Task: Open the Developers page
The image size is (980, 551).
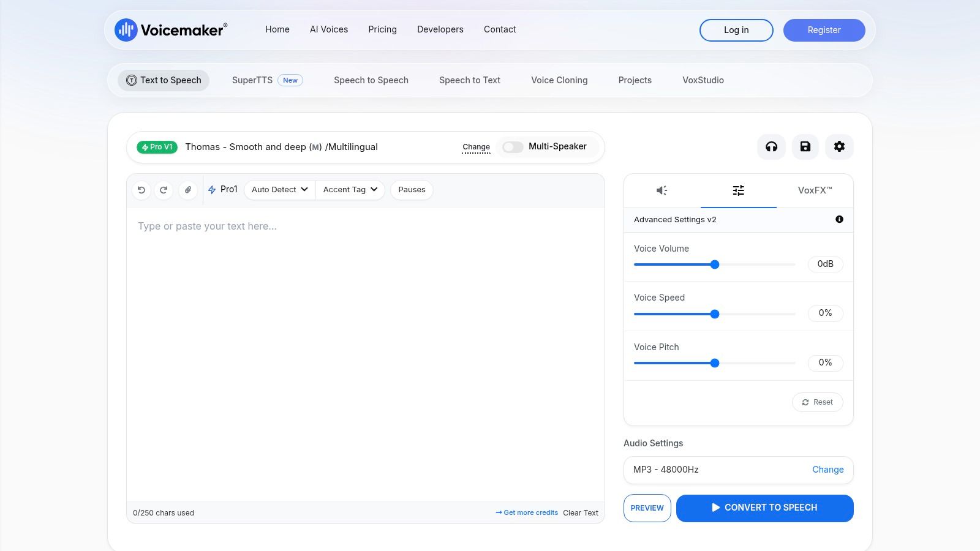Action: 440,29
